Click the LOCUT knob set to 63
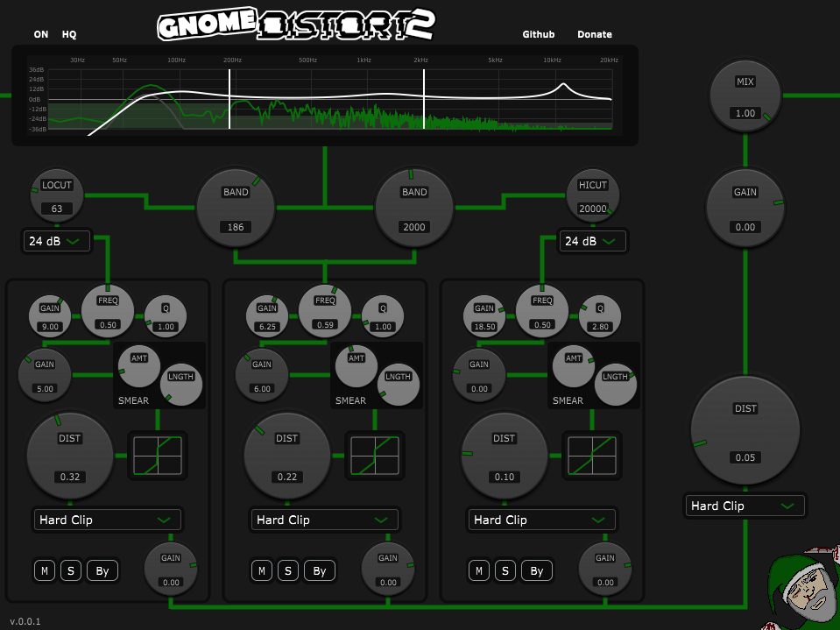Viewport: 840px width, 630px height. 57,195
